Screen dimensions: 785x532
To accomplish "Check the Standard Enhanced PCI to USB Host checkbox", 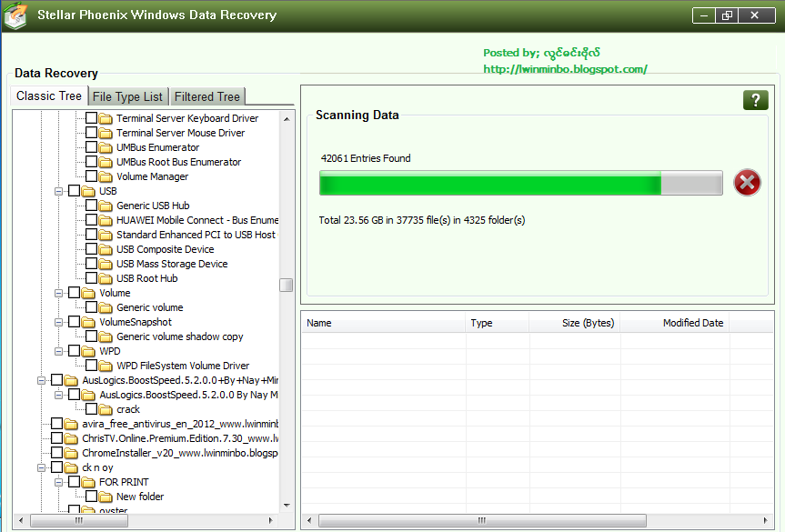I will 91,235.
